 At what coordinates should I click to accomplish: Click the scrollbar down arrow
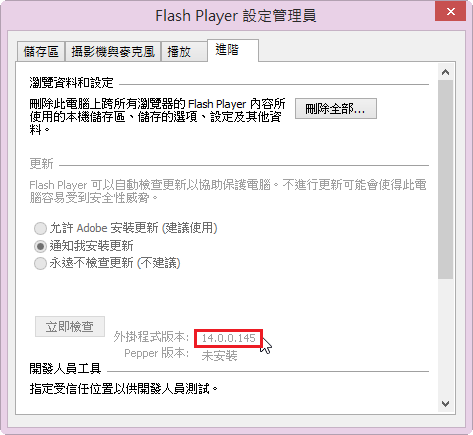tap(445, 404)
